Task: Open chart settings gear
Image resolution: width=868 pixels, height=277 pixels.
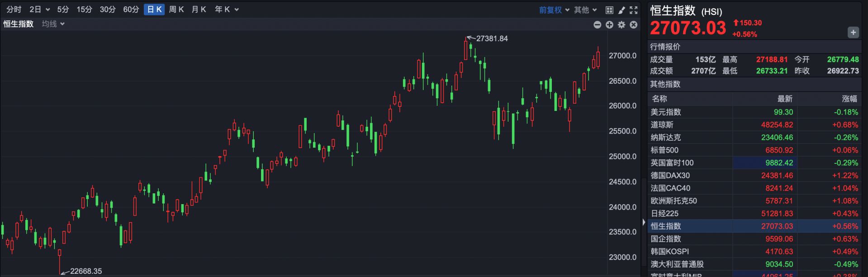Action: [x=621, y=25]
